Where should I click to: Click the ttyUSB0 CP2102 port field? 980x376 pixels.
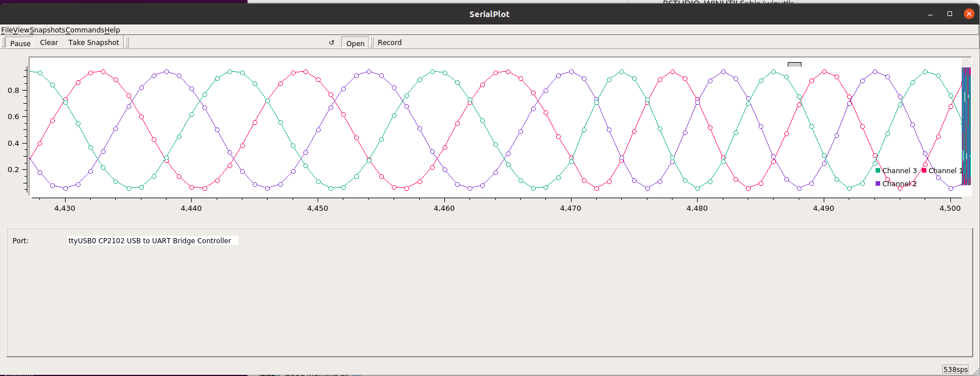pyautogui.click(x=152, y=241)
